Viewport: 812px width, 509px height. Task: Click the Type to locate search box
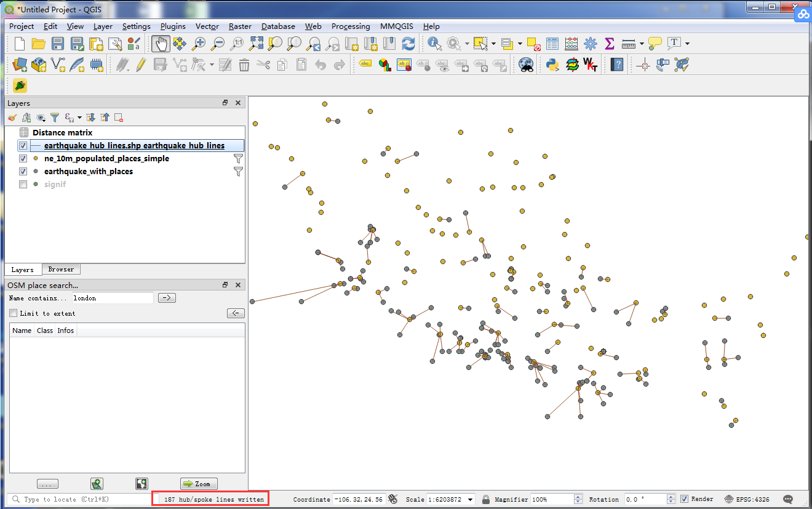tap(80, 499)
